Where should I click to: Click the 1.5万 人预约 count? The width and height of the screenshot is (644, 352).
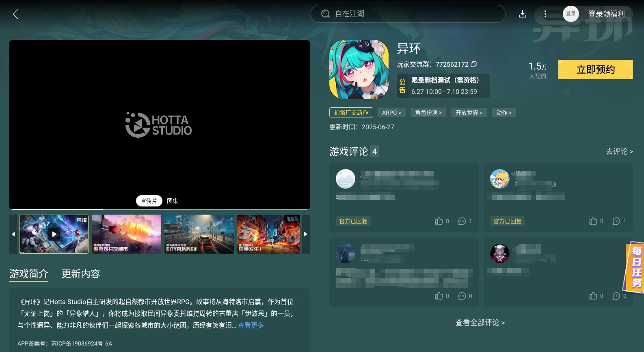click(538, 70)
